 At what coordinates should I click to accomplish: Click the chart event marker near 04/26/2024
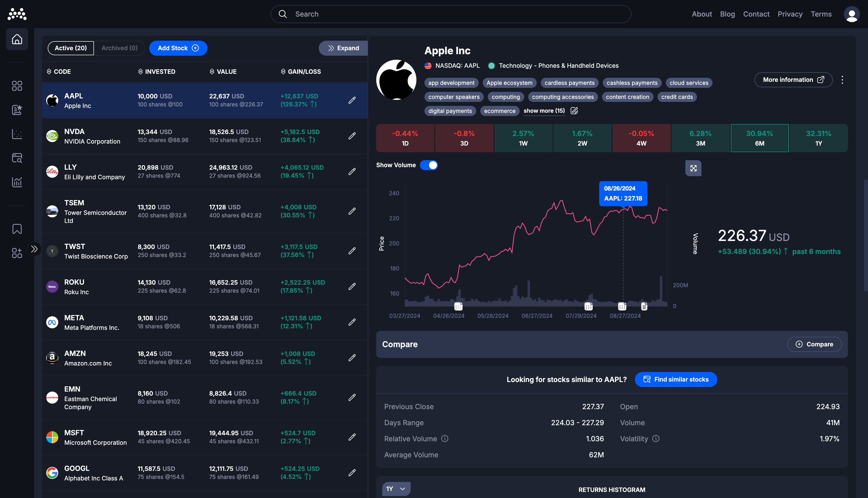tap(458, 306)
